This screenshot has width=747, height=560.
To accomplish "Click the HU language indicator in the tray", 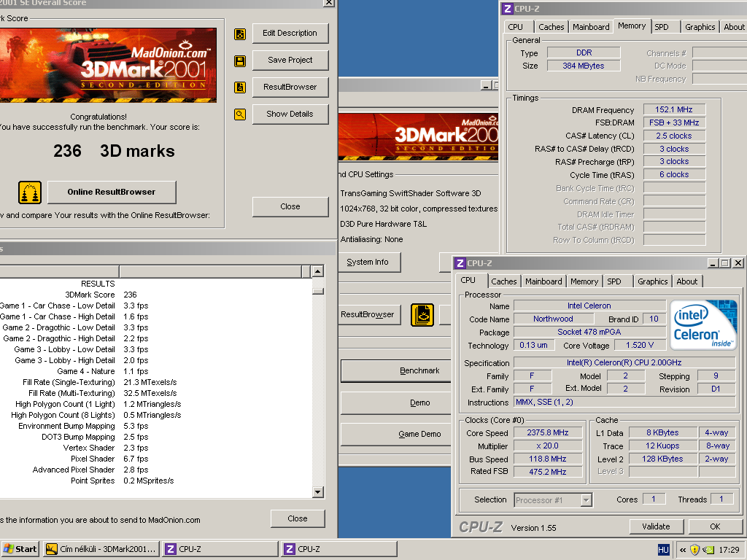I will (x=663, y=550).
